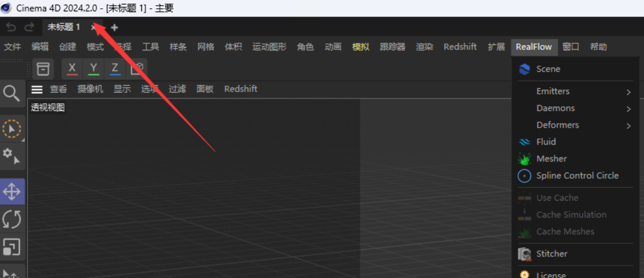Open the viewport hamburger menu
Image resolution: width=644 pixels, height=278 pixels.
point(37,89)
